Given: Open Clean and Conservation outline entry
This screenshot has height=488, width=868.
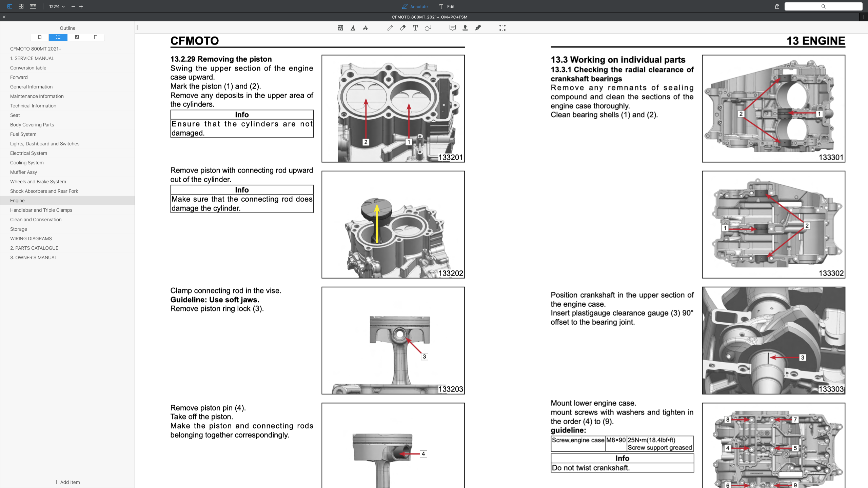Looking at the screenshot, I should tap(36, 220).
